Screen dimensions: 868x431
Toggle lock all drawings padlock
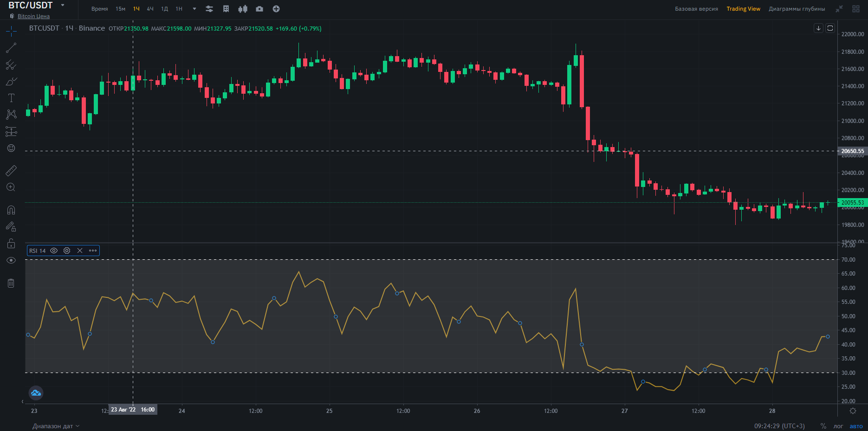coord(11,244)
